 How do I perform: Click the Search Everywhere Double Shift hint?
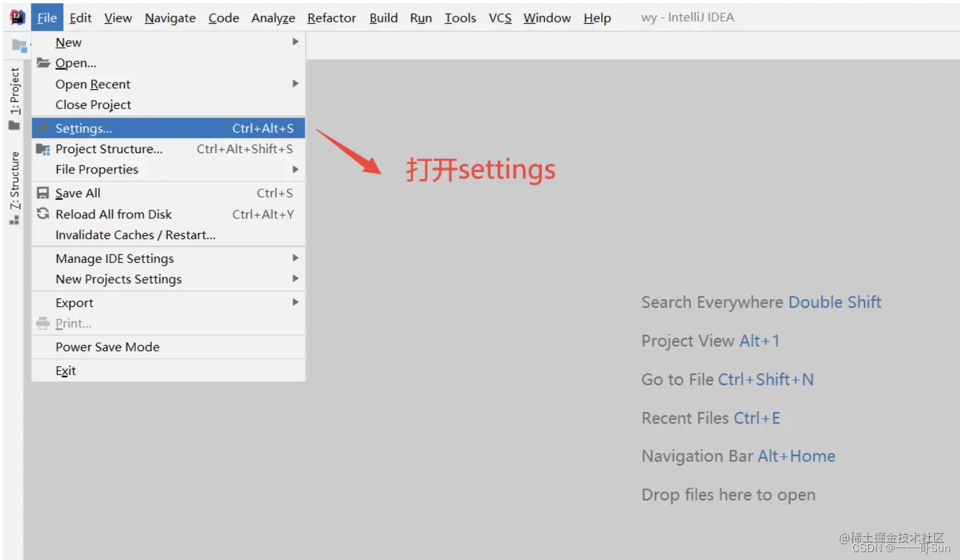coord(761,302)
